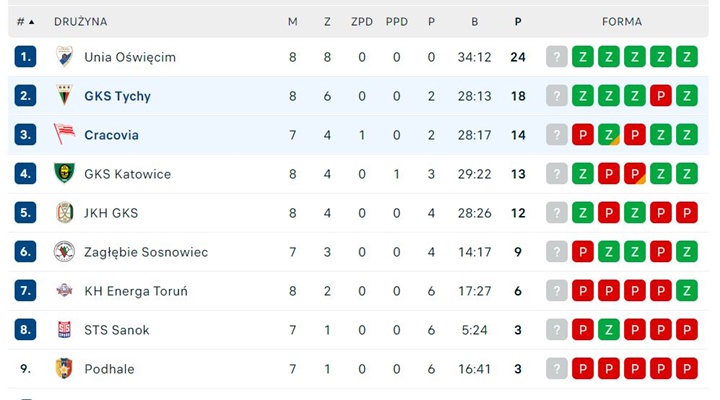Image resolution: width=720 pixels, height=400 pixels.
Task: Click the GKS Tychy crest icon
Action: coord(64,96)
